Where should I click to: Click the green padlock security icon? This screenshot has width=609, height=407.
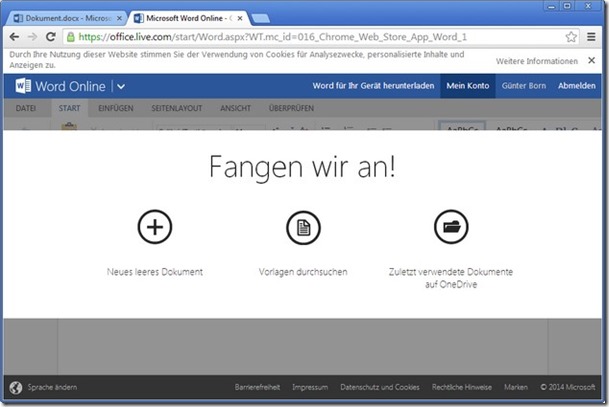point(71,37)
